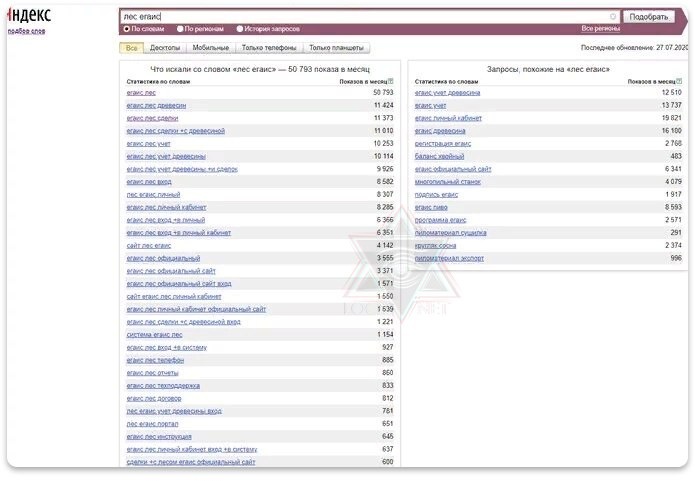Open the 'Все регионы' region selector
This screenshot has width=700, height=481.
(600, 29)
